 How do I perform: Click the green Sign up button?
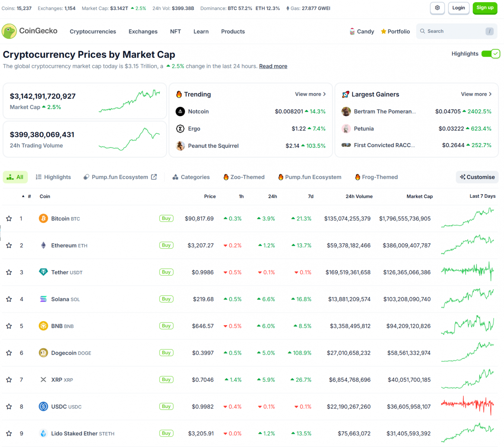pos(485,8)
